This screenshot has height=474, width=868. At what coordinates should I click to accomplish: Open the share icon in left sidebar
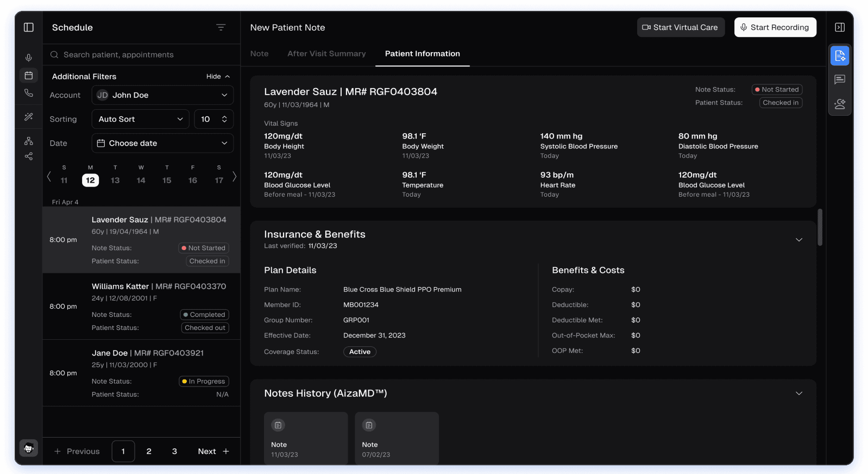click(29, 157)
